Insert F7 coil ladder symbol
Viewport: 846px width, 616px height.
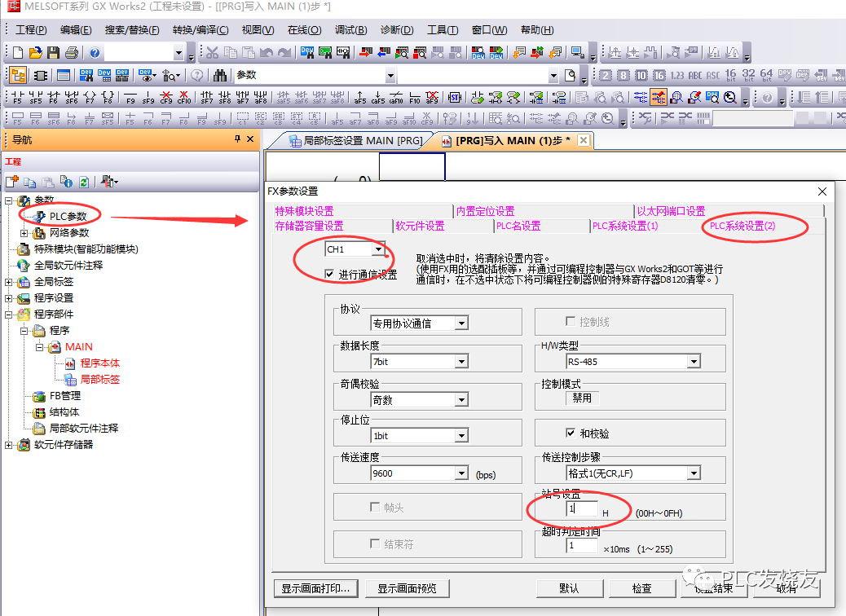point(90,98)
